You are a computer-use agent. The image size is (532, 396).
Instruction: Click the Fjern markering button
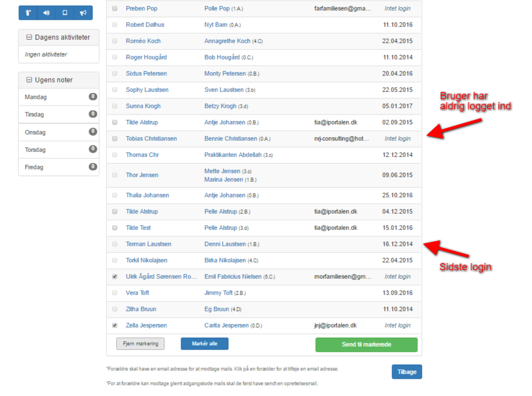point(140,344)
